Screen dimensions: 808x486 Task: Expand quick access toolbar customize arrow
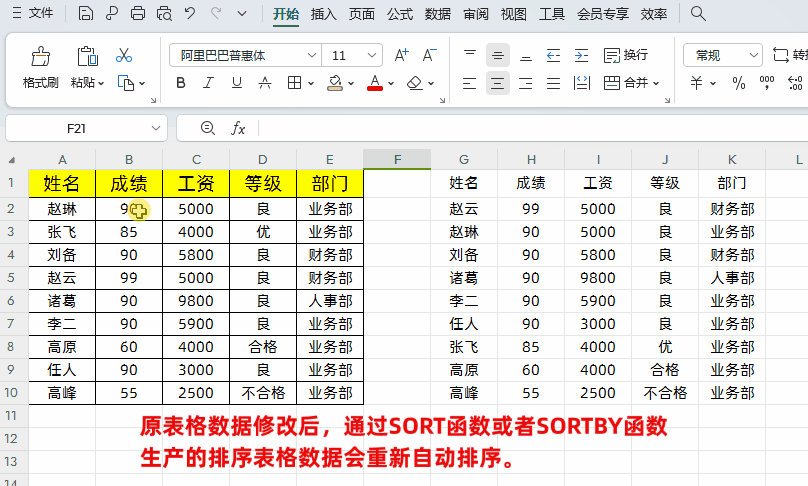pos(242,13)
